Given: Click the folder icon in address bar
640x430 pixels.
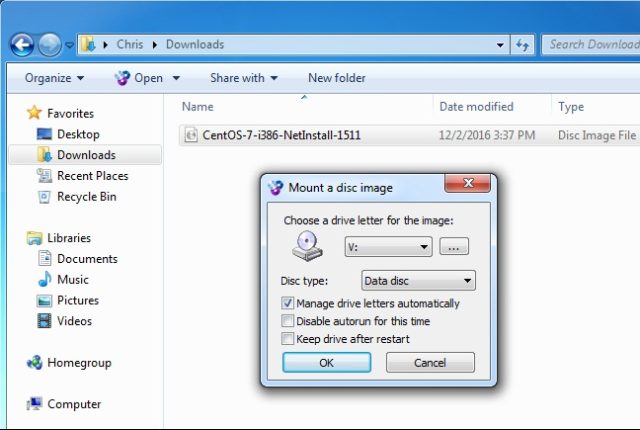Looking at the screenshot, I should pos(88,44).
